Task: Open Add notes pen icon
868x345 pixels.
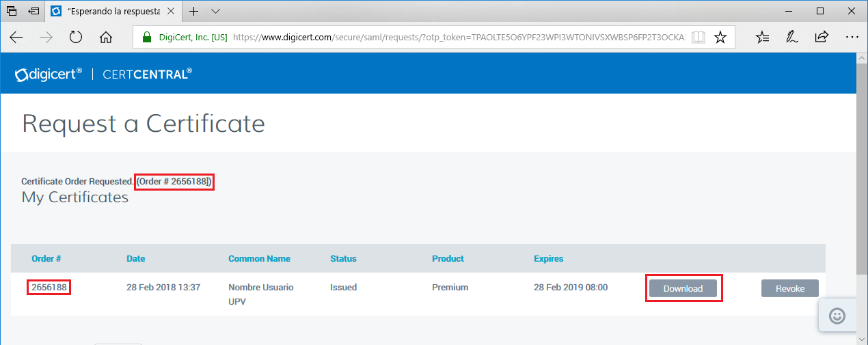Action: coord(792,38)
